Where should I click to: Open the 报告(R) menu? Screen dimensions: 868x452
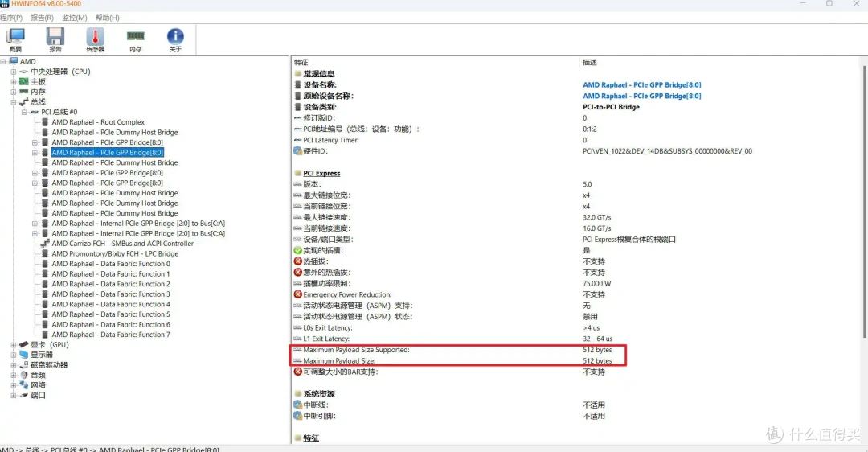coord(42,18)
